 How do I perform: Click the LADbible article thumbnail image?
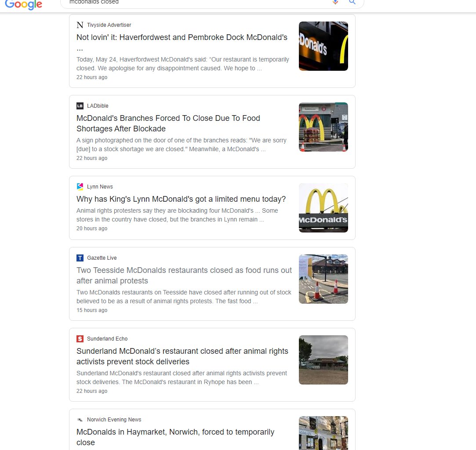click(x=323, y=127)
